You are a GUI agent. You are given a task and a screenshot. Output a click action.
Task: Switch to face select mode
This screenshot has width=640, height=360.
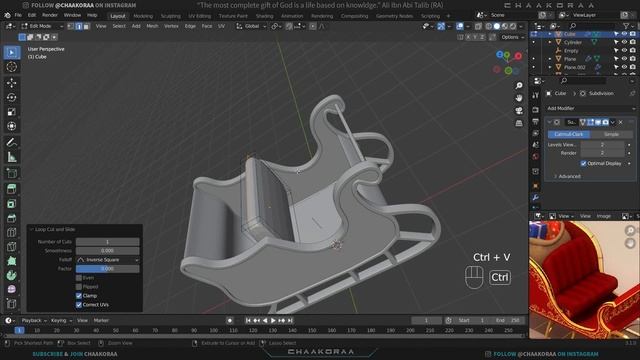[x=86, y=26]
